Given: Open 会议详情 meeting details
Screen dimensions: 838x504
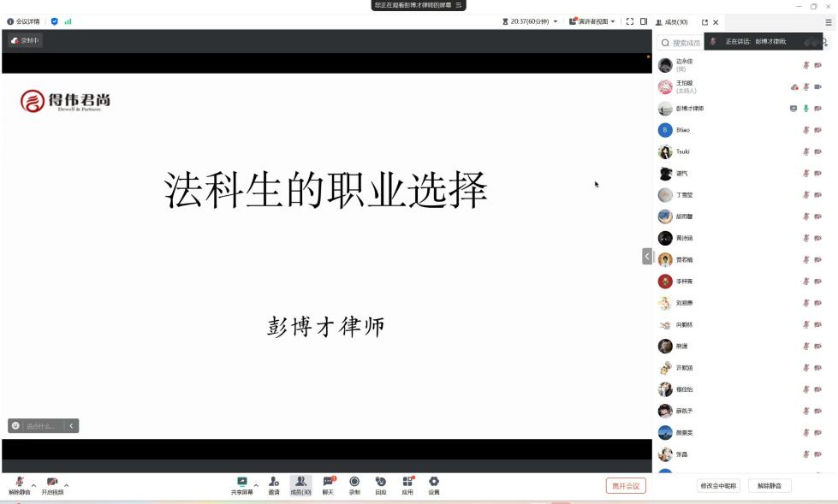Looking at the screenshot, I should point(24,21).
